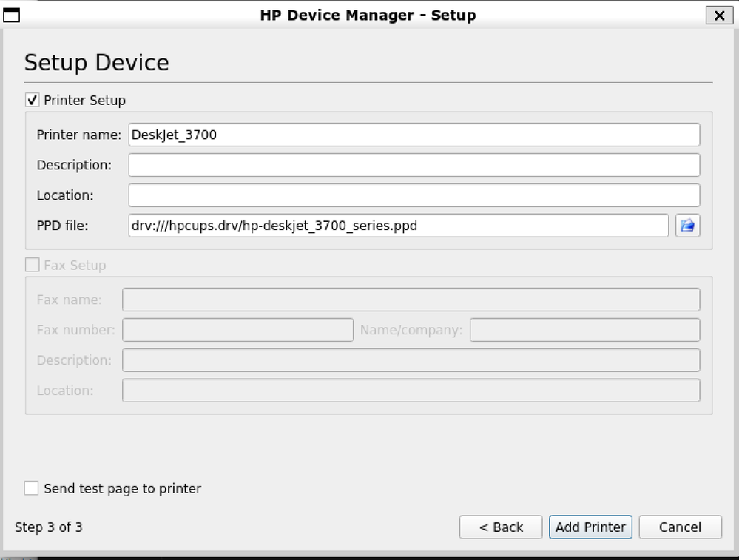Click the fax Description input field
Viewport: 739px width, 560px height.
[x=411, y=360]
